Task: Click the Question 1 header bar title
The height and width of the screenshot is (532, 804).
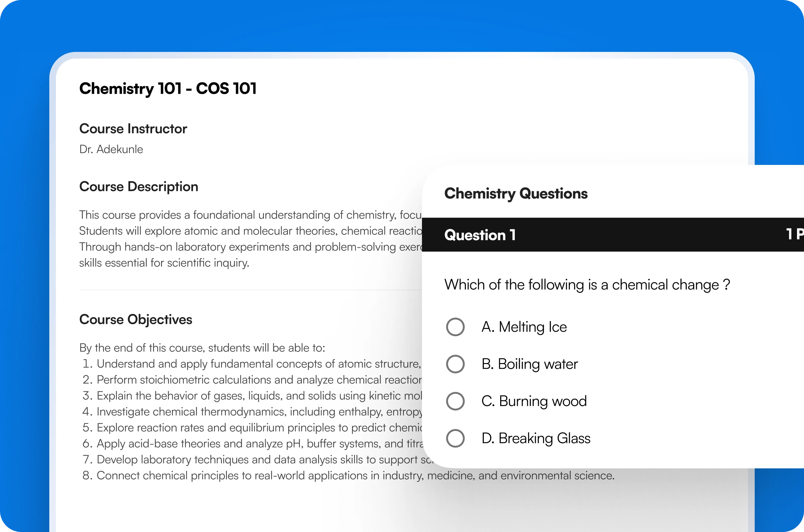Action: coord(480,235)
